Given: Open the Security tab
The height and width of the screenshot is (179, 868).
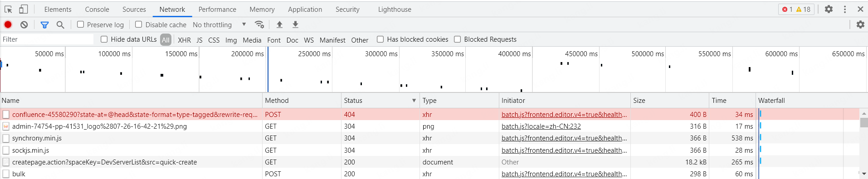Looking at the screenshot, I should (347, 9).
